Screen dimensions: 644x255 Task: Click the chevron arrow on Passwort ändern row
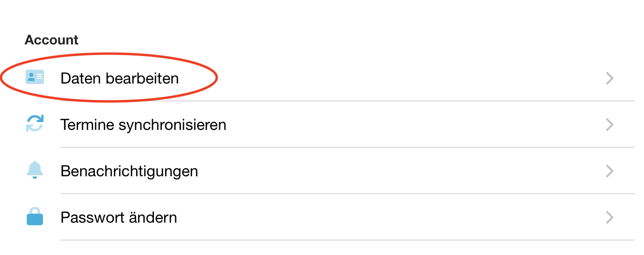point(610,217)
